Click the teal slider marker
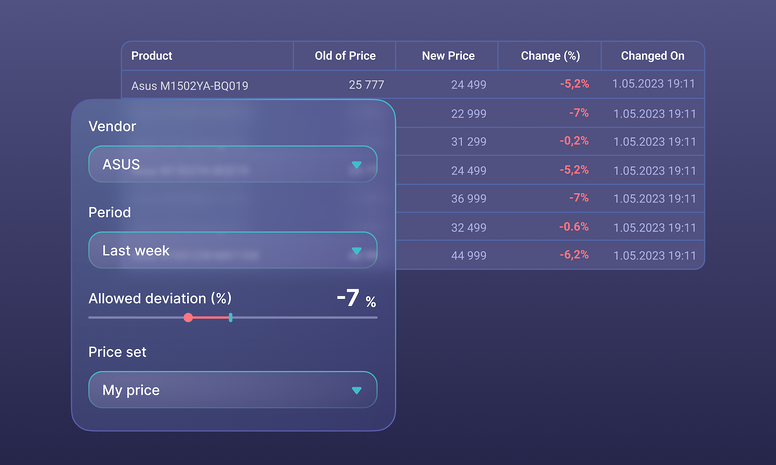 (231, 318)
